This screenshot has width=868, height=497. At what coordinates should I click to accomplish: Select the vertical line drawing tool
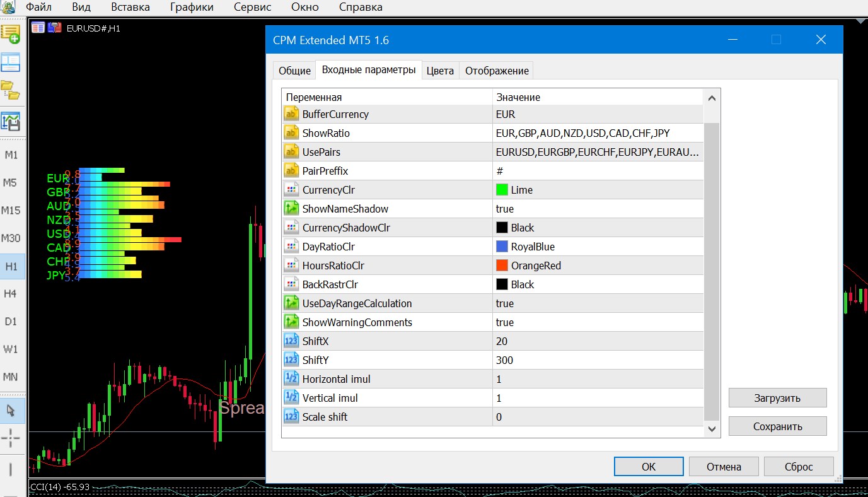tap(11, 469)
